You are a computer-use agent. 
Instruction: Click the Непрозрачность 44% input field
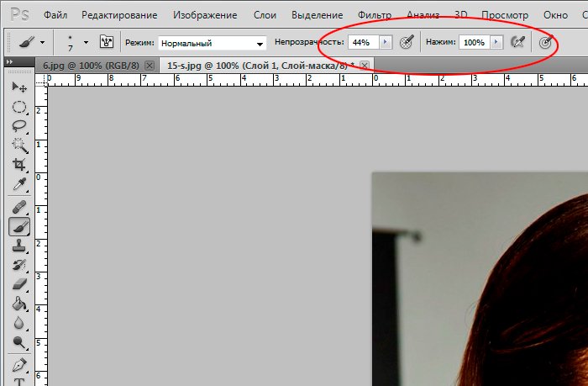tap(362, 42)
